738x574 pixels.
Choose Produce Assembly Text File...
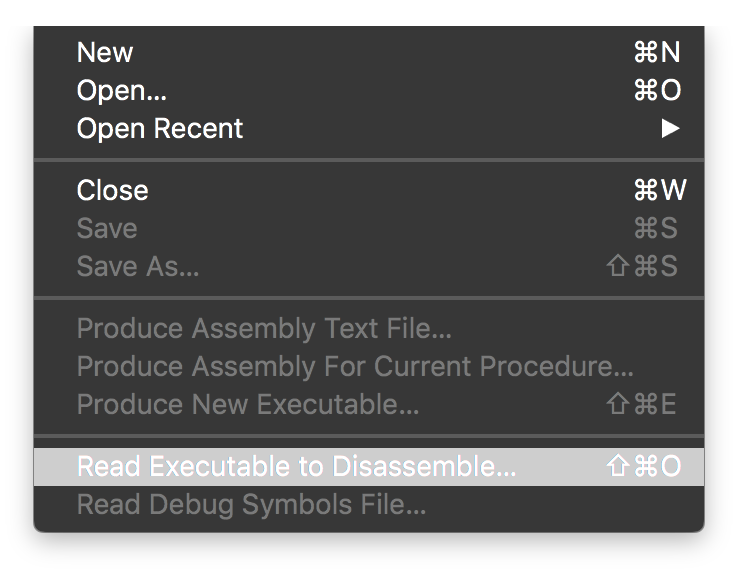(x=265, y=329)
